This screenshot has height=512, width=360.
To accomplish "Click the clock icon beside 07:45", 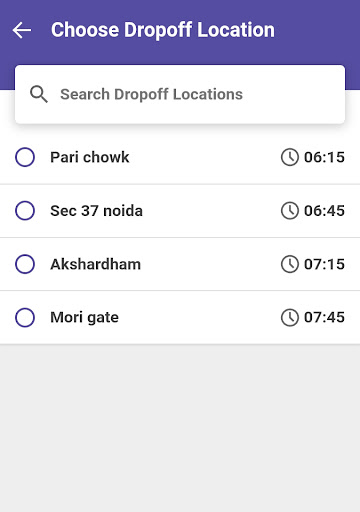I will tap(290, 317).
